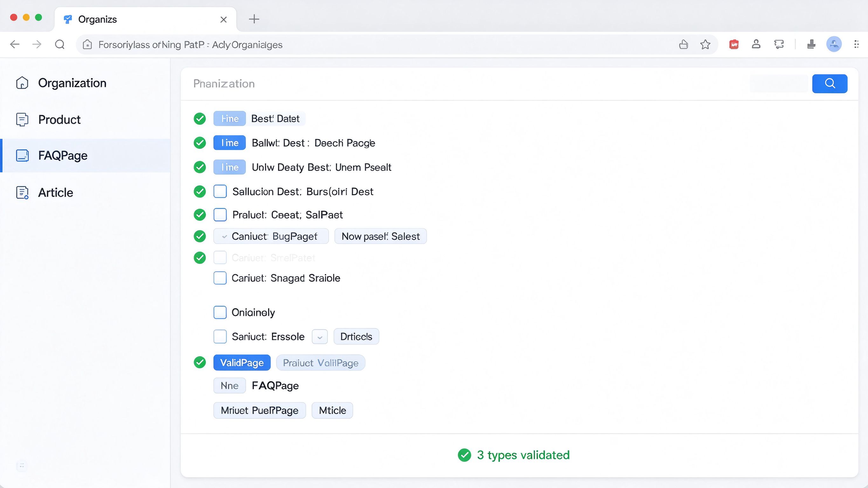Expand the Caniuct BugPaget dropdown
Viewport: 868px width, 488px height.
point(271,236)
